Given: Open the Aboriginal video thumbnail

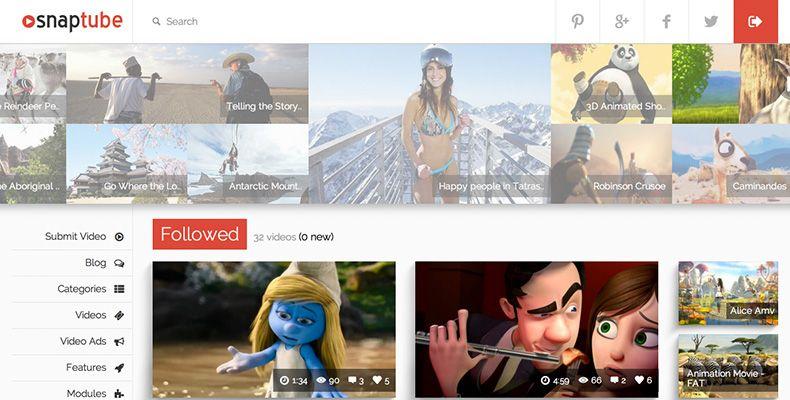Looking at the screenshot, I should 33,164.
